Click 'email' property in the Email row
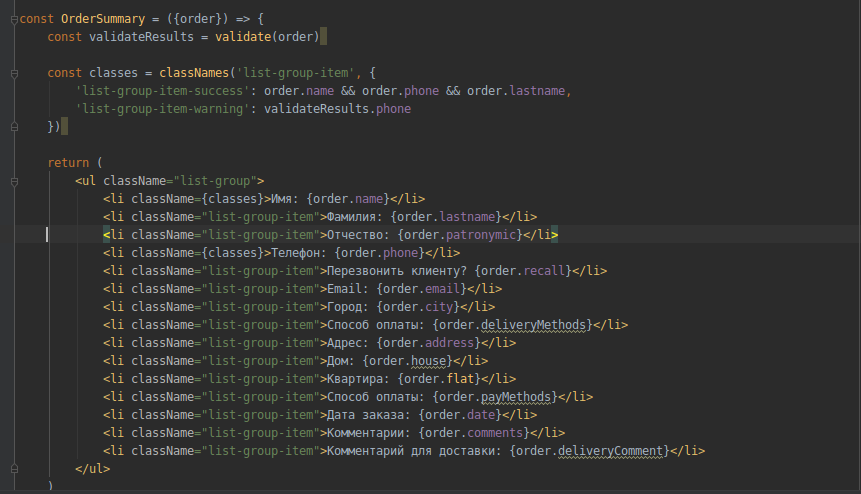This screenshot has height=494, width=861. [442, 289]
